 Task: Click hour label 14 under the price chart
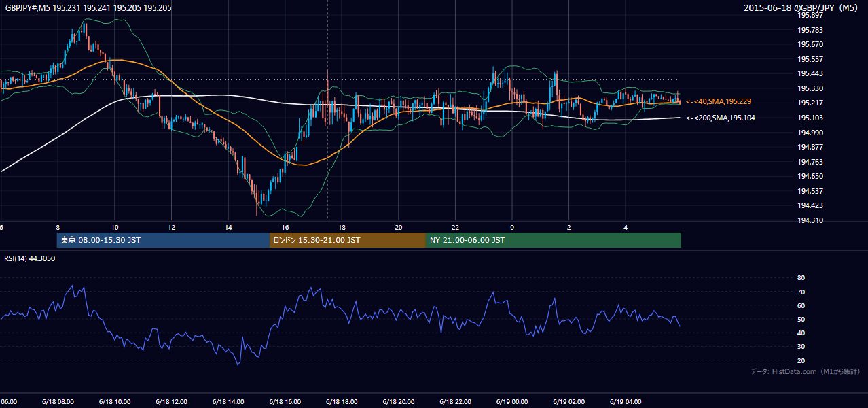(228, 228)
